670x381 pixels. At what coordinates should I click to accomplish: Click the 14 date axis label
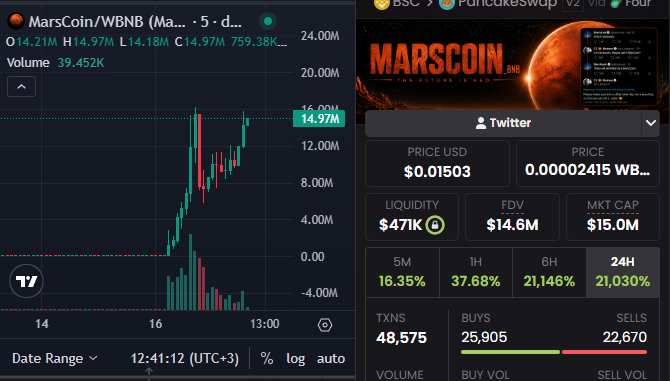click(42, 324)
